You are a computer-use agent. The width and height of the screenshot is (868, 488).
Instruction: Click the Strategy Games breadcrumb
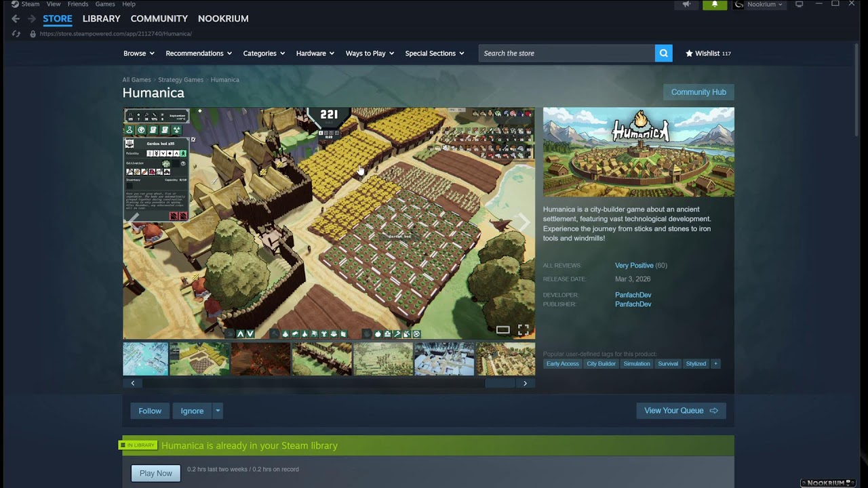click(180, 80)
